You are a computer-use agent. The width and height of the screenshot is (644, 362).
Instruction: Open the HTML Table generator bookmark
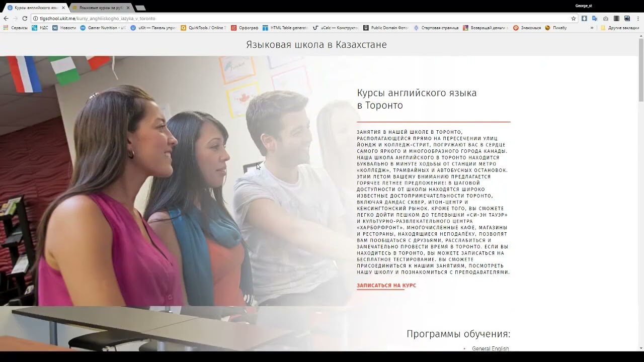[285, 28]
